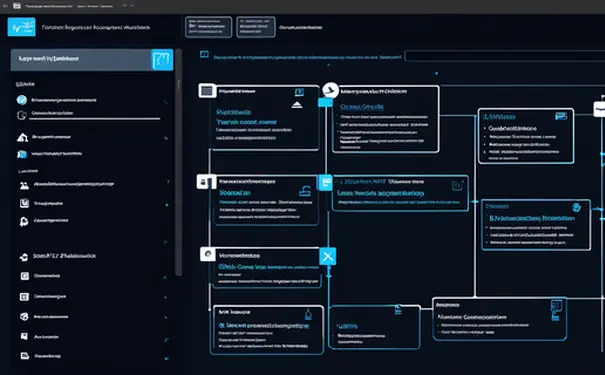Screen dimensions: 605x375
Task: Expand the chevron beside the globe sidebar item
Action: (x=166, y=101)
